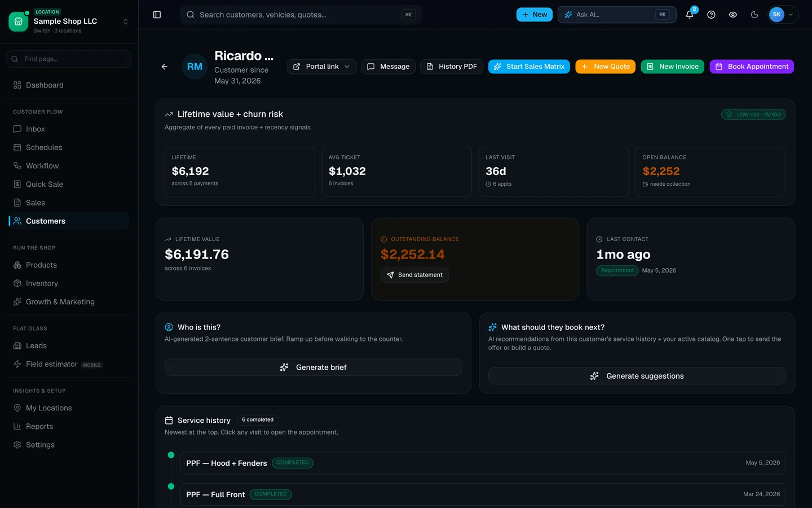The height and width of the screenshot is (508, 812).
Task: Click the green shop logo icon
Action: 18,21
